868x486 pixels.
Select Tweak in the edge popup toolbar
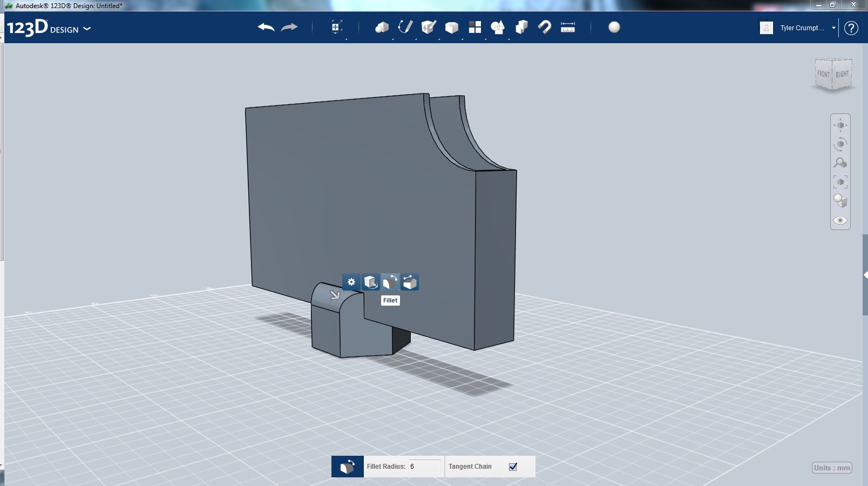[371, 282]
